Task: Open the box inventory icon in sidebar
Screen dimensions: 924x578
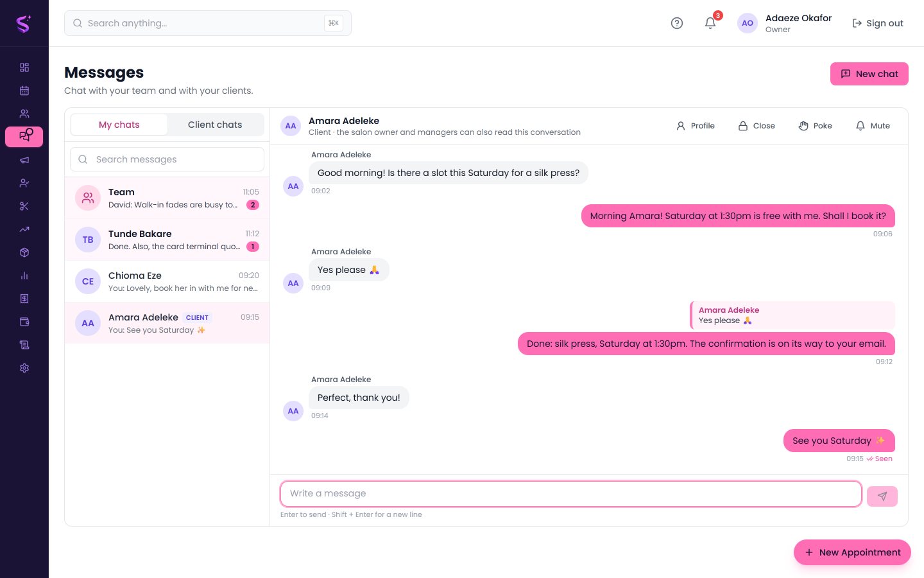Action: pyautogui.click(x=24, y=252)
